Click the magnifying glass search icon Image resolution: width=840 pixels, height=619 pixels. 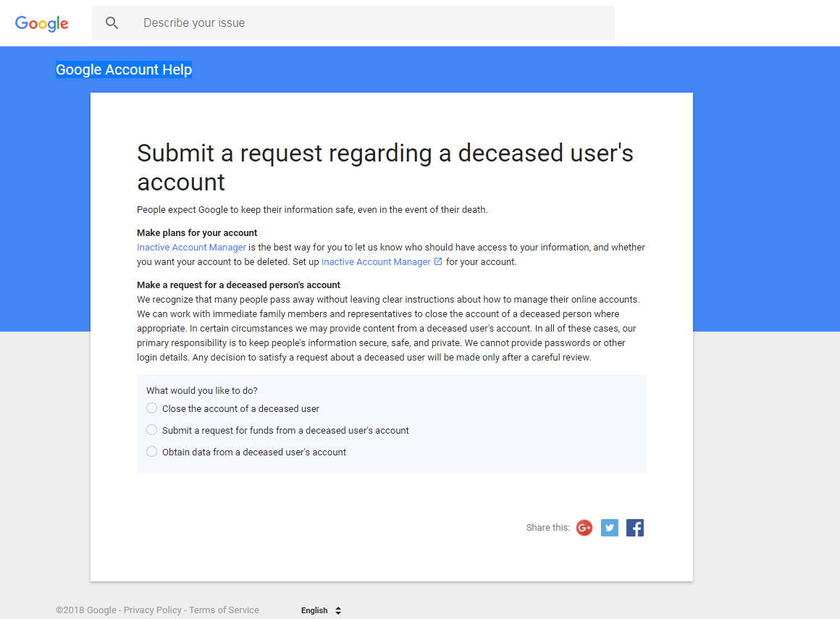pos(112,23)
